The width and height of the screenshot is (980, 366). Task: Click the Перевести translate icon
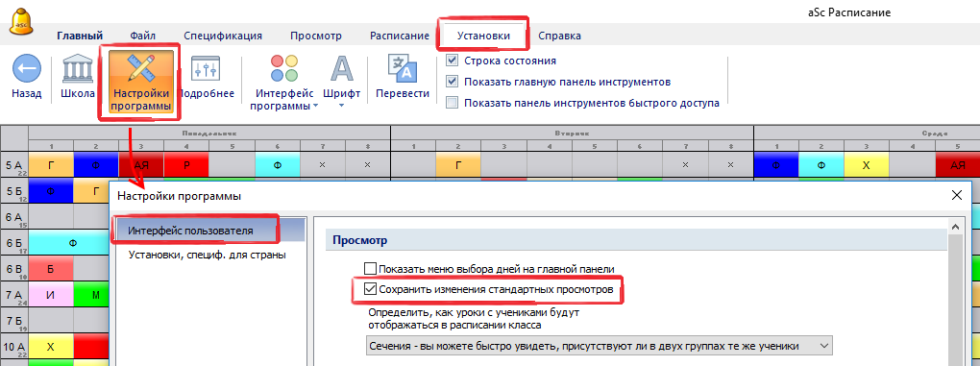coord(403,69)
